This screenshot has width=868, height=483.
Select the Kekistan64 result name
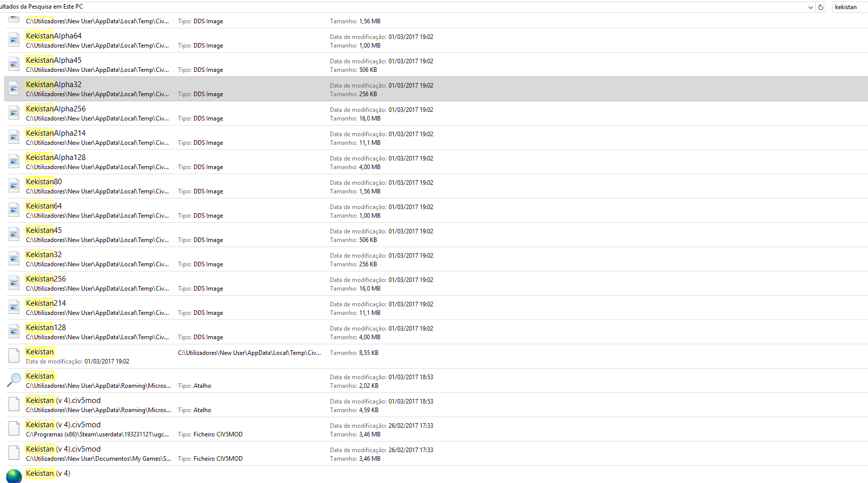[x=44, y=206]
